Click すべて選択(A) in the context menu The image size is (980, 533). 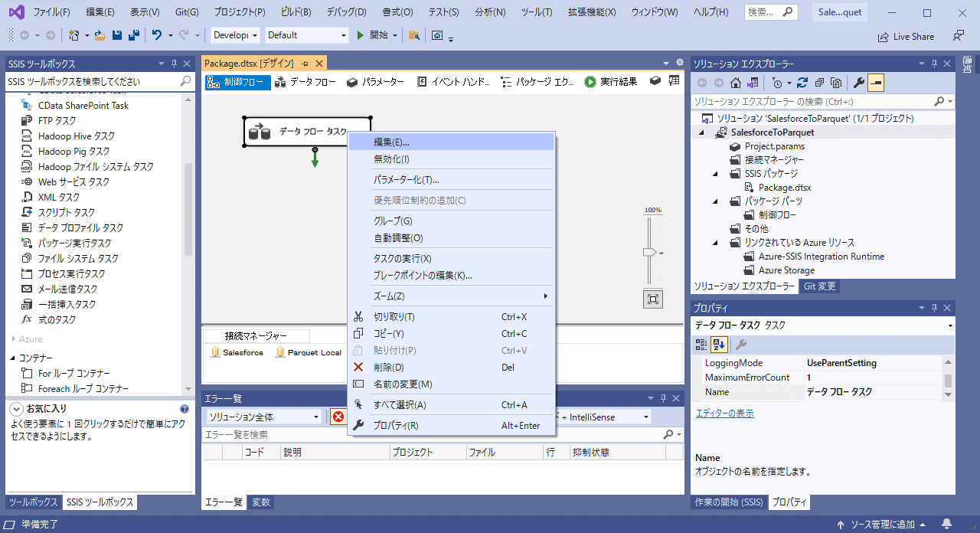click(x=451, y=405)
